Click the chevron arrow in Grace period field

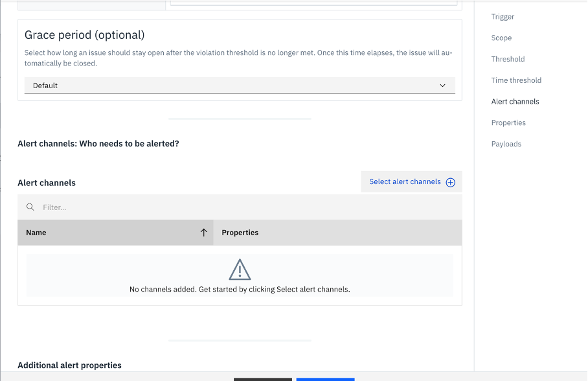pos(442,86)
